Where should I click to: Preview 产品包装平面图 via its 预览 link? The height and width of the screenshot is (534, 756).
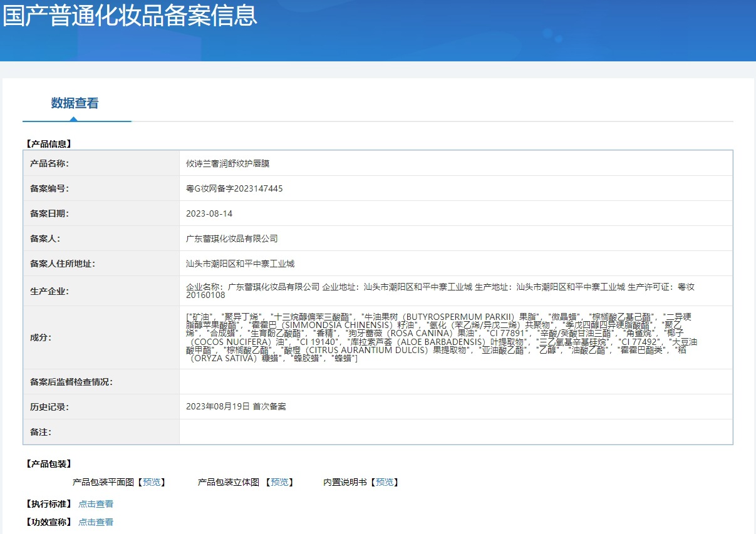pyautogui.click(x=152, y=482)
